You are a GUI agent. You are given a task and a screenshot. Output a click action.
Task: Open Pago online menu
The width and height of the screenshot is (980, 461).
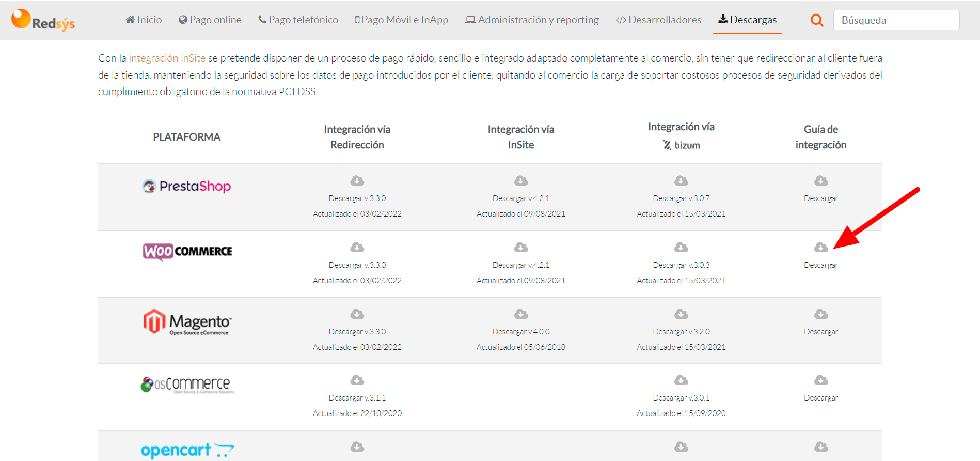(210, 20)
